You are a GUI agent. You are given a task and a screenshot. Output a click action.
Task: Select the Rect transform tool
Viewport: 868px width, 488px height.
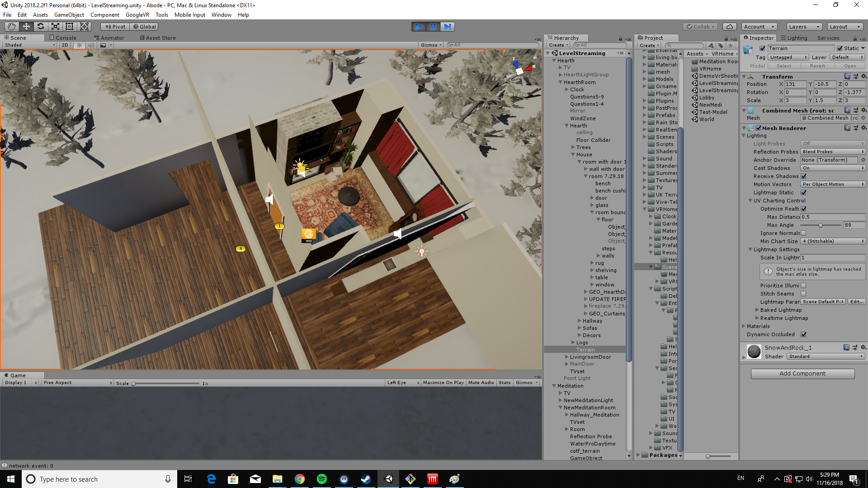pos(70,27)
